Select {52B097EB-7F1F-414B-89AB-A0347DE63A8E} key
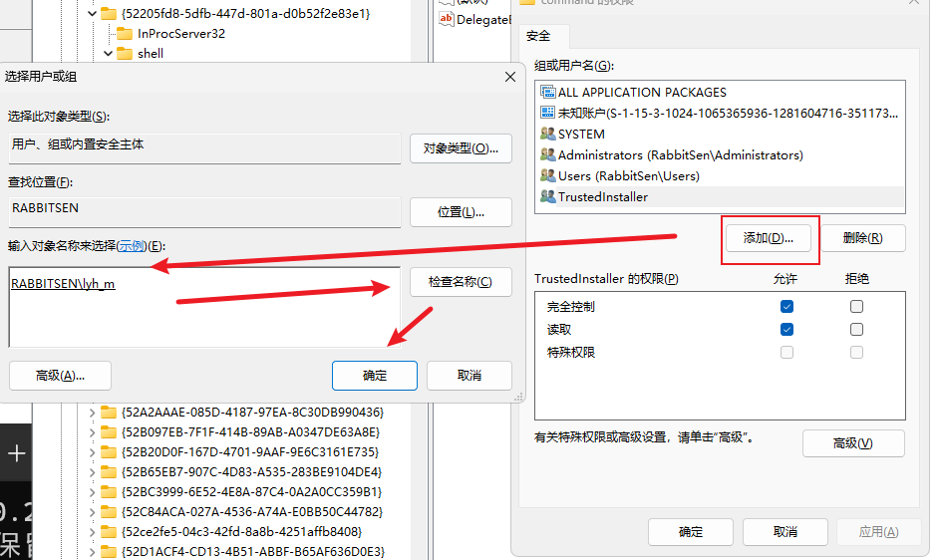The height and width of the screenshot is (560, 941). point(250,432)
